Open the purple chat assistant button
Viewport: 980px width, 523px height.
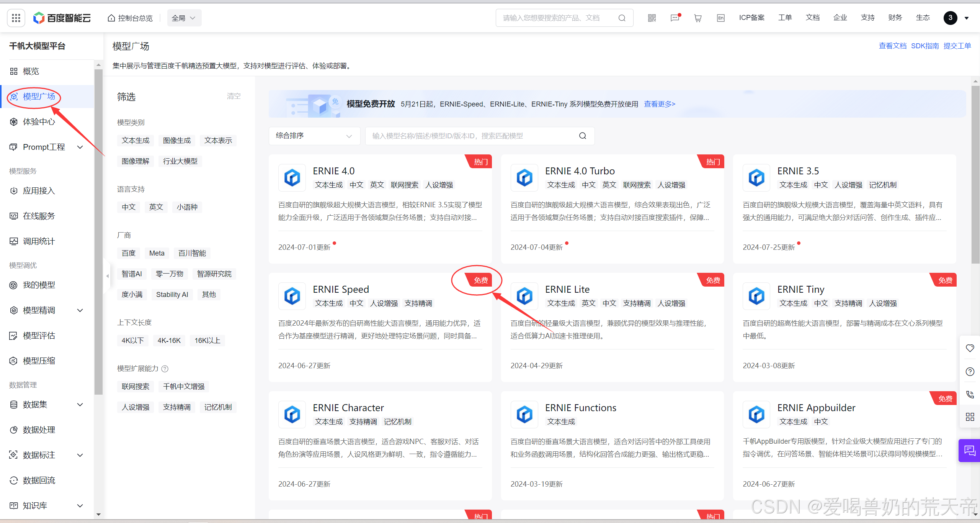(970, 450)
